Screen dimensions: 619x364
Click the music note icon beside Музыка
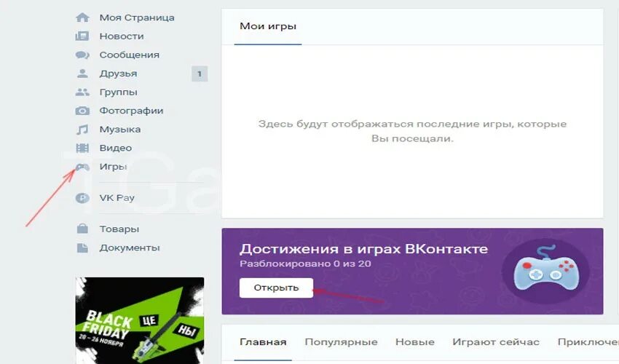click(82, 130)
